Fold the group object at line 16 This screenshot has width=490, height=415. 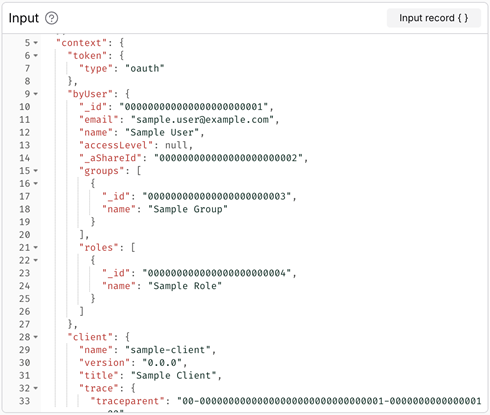pyautogui.click(x=35, y=184)
